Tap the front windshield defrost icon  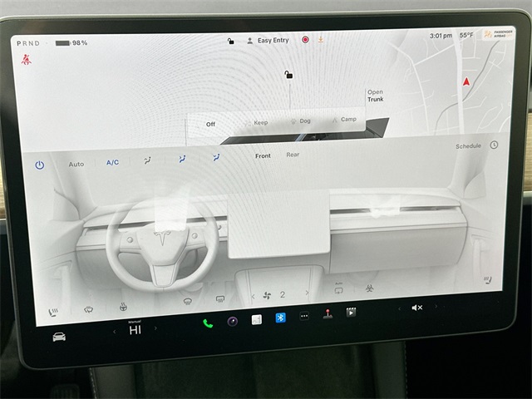(x=188, y=301)
